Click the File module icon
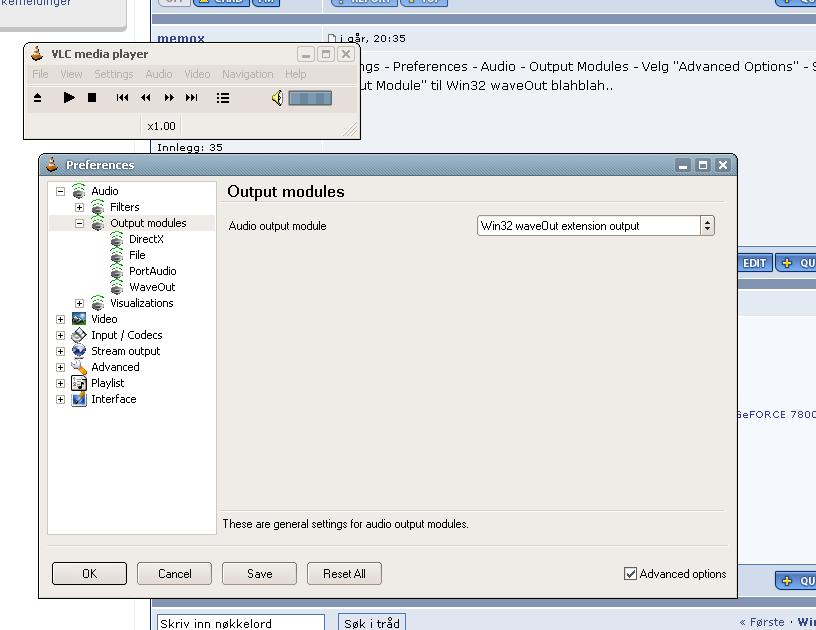Viewport: 816px width, 630px height. pos(117,255)
